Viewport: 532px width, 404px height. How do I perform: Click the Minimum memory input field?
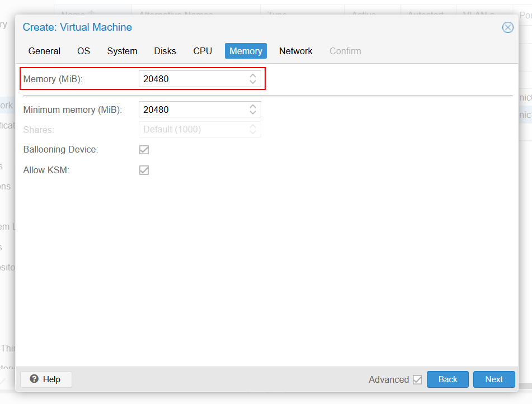[190, 109]
